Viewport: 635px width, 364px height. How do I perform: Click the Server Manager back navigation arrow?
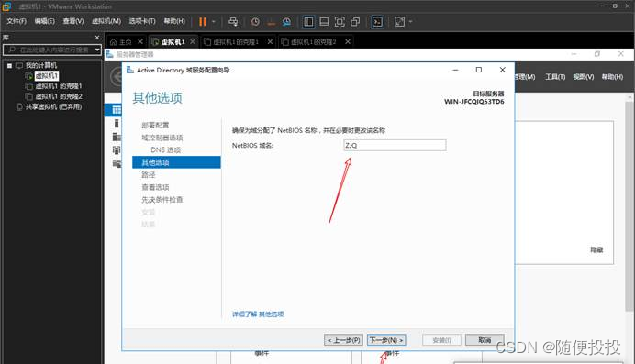click(117, 76)
